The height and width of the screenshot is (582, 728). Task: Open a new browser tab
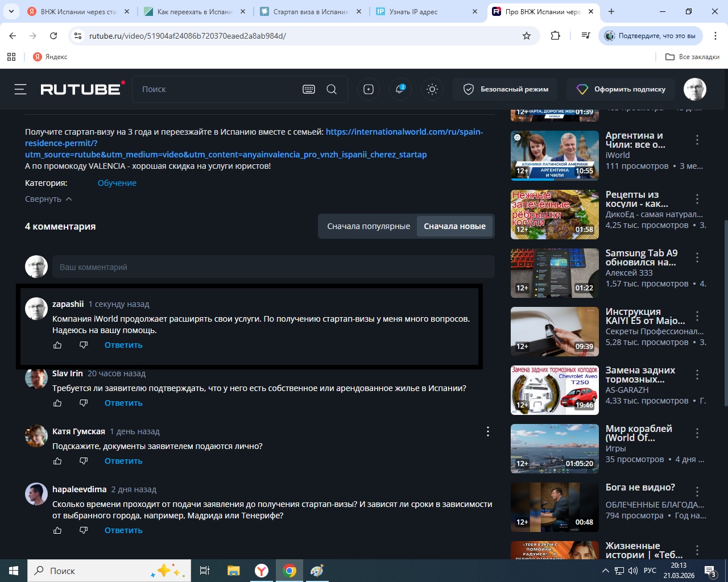(x=611, y=11)
